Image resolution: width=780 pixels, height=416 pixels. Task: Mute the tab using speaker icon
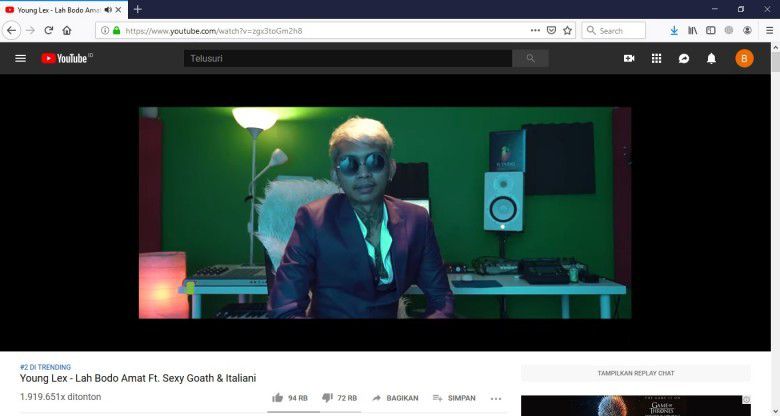pos(108,9)
